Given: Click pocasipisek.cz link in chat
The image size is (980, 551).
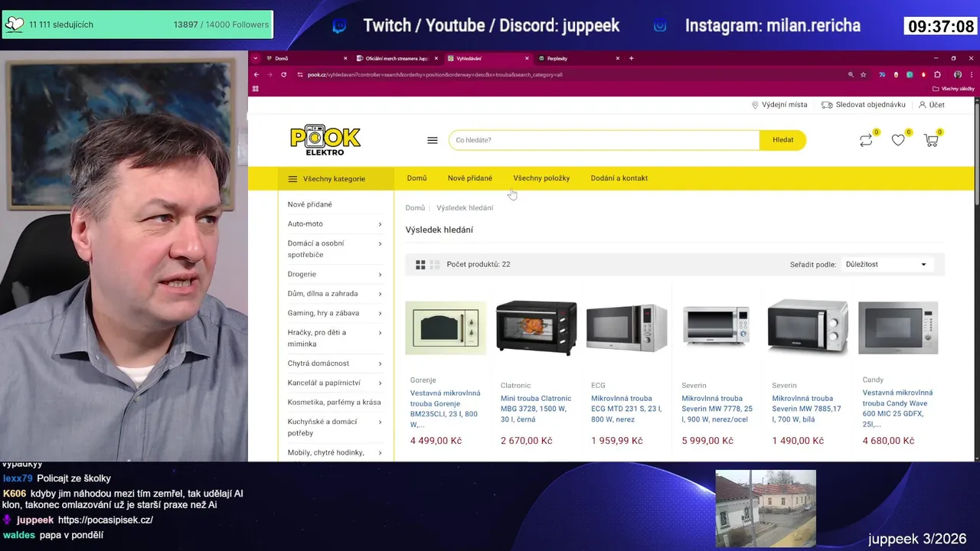Looking at the screenshot, I should point(106,520).
